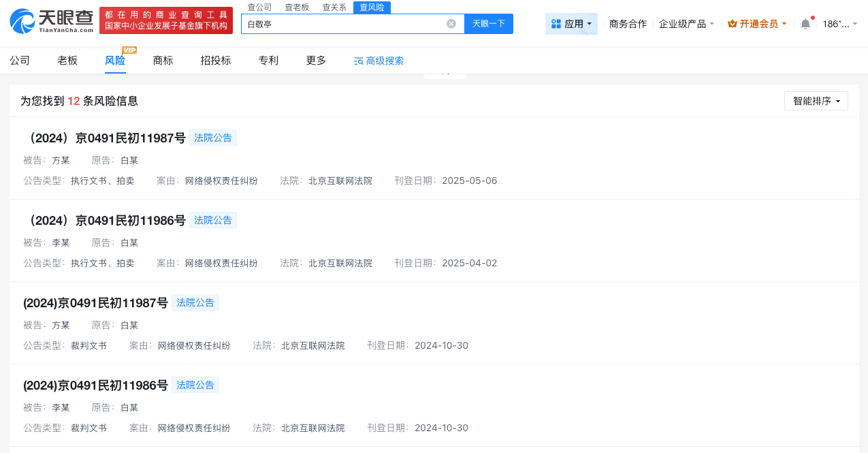Click the 天眼查 logo icon

click(22, 20)
